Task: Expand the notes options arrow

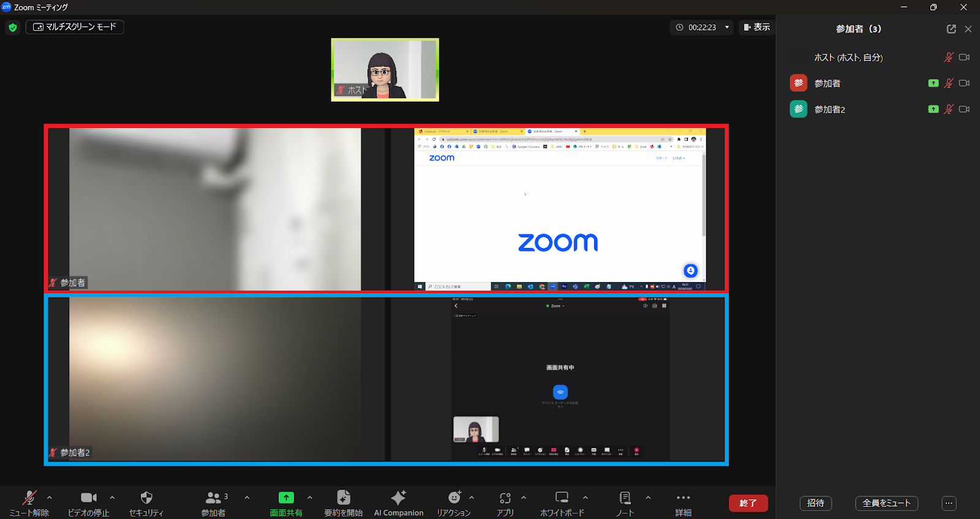Action: (x=648, y=498)
